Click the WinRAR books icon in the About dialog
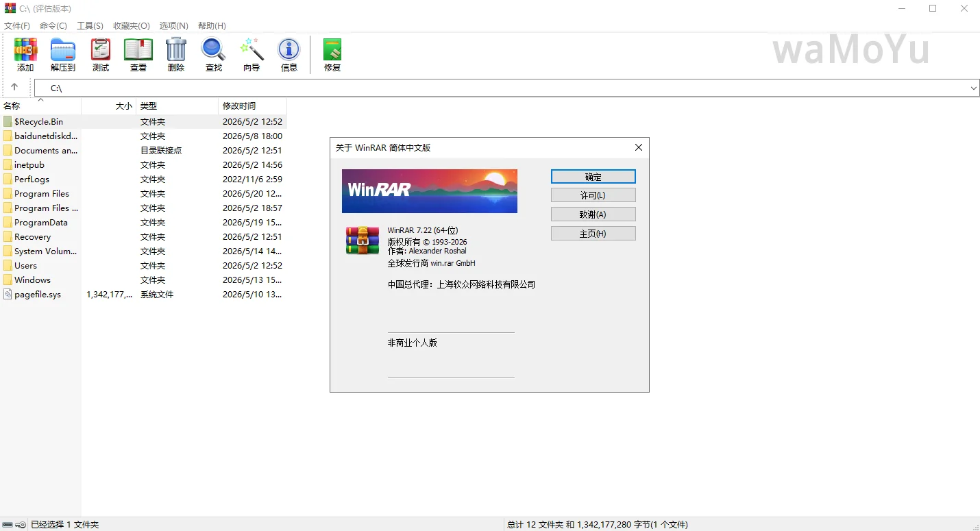The image size is (980, 531). tap(363, 240)
